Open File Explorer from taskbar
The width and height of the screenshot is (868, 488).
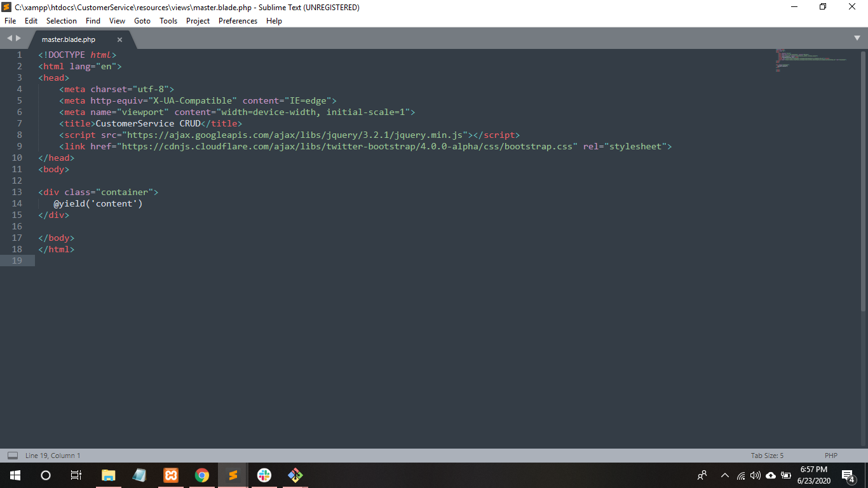click(109, 475)
